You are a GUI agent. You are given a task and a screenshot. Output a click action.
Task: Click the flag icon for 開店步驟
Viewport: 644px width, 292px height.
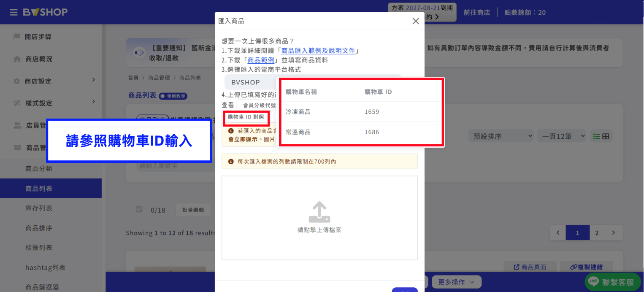(x=17, y=37)
